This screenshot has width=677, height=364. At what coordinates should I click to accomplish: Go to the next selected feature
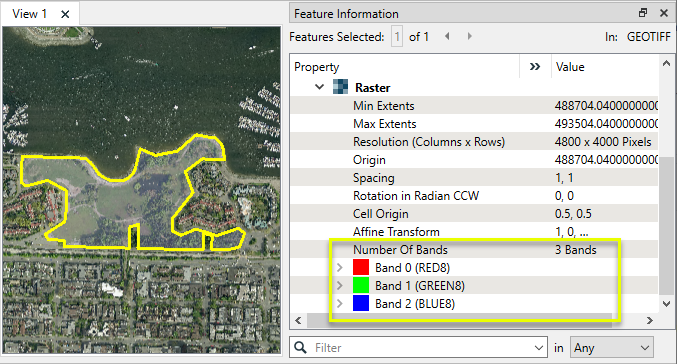point(469,36)
